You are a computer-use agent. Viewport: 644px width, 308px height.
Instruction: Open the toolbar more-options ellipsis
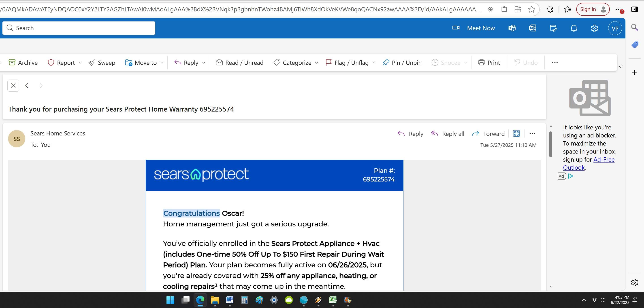555,62
